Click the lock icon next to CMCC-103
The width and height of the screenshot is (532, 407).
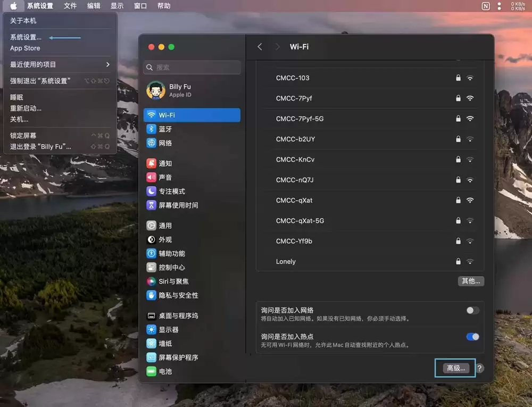point(458,78)
